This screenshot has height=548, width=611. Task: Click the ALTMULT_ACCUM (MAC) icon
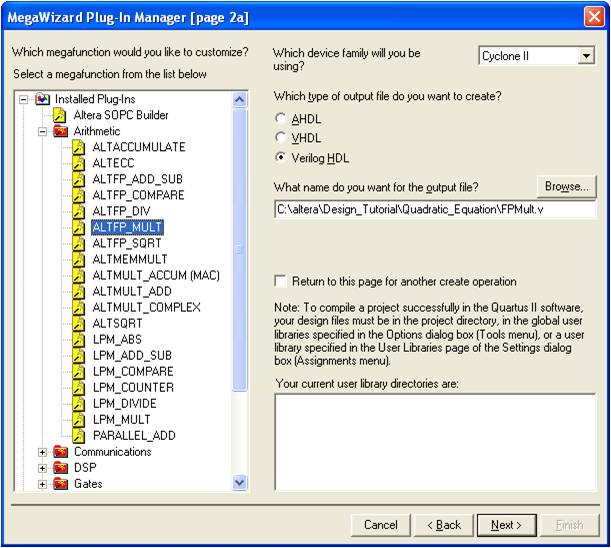(x=78, y=276)
